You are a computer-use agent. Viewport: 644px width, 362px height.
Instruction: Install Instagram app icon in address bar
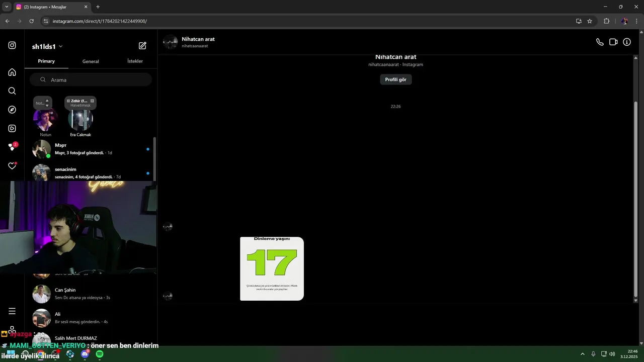(579, 21)
